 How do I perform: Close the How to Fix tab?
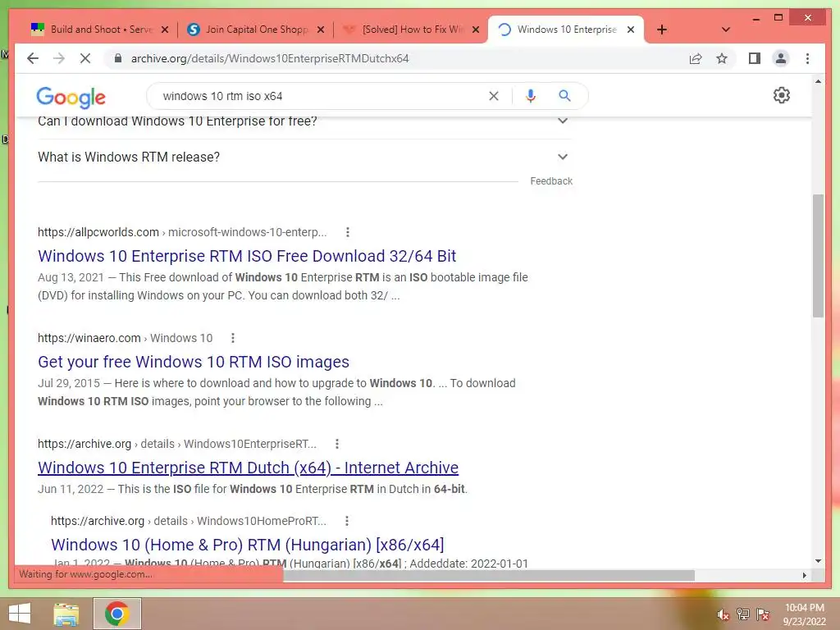(476, 30)
